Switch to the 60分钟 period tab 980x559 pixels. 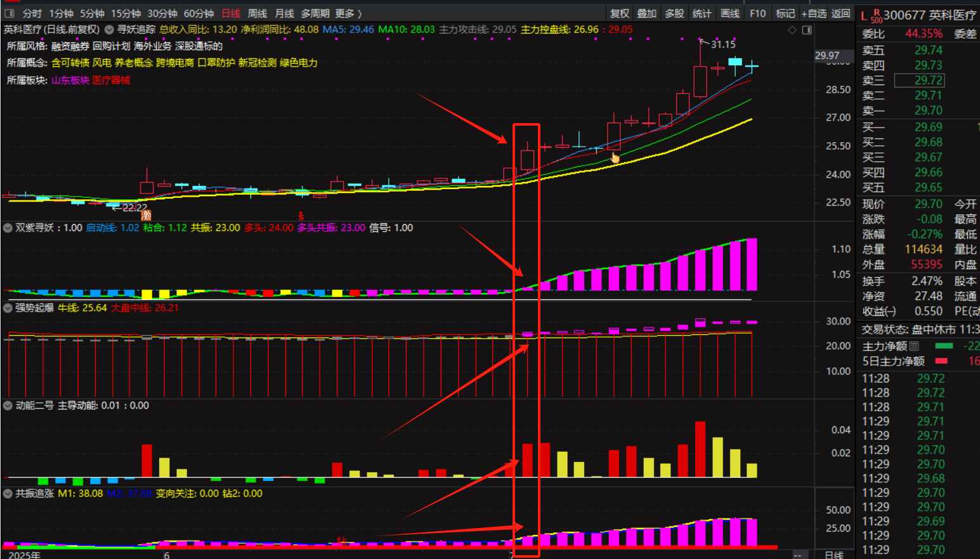[x=199, y=13]
